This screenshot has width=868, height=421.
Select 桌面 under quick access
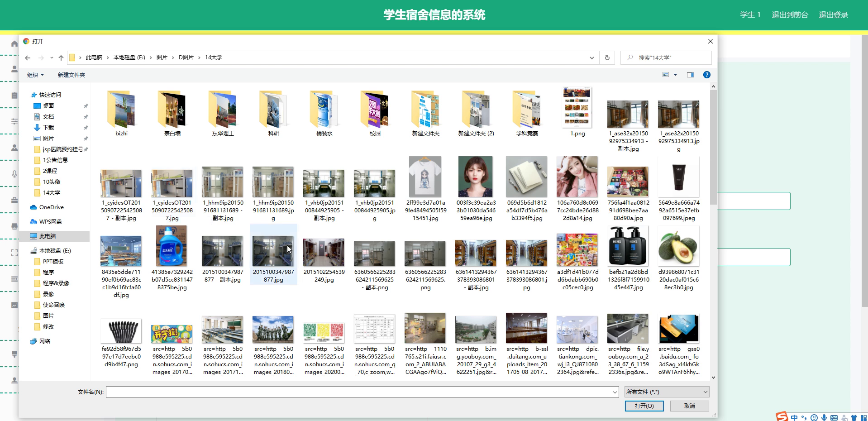coord(48,106)
